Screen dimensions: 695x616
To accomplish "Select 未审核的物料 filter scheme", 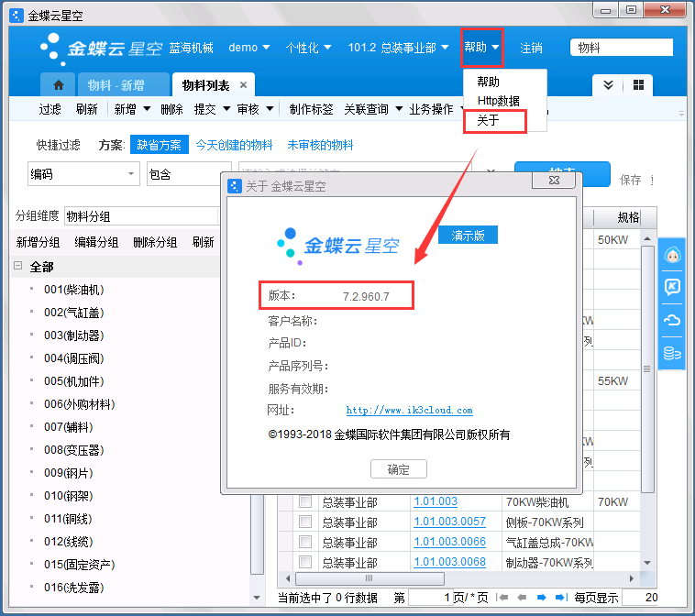I will pyautogui.click(x=320, y=145).
